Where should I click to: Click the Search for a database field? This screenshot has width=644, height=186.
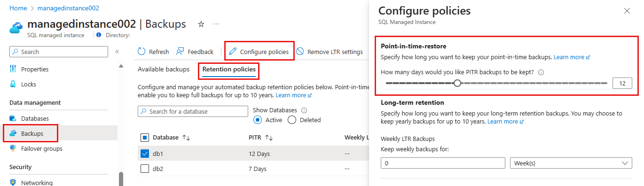[x=193, y=111]
